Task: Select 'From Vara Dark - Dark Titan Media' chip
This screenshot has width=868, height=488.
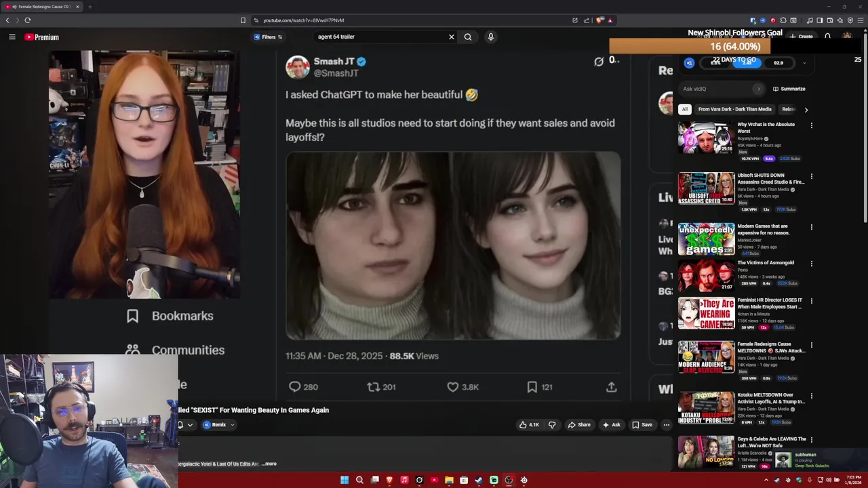Action: point(734,109)
